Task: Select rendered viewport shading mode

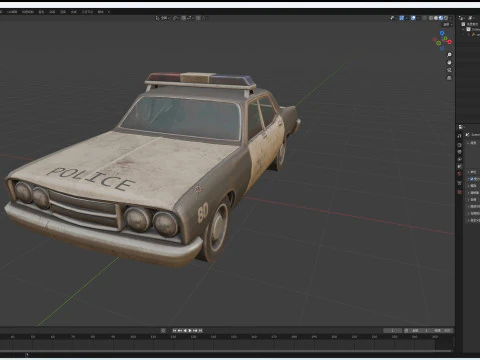Action: (x=446, y=18)
